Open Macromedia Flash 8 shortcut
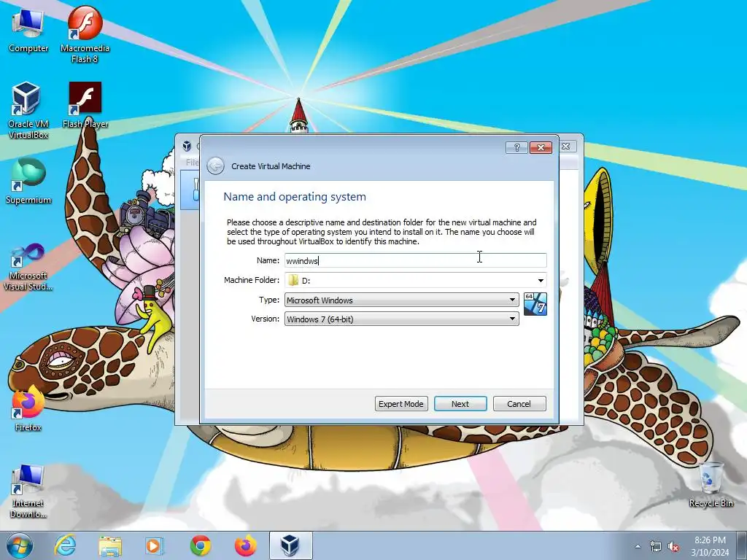 (x=85, y=35)
